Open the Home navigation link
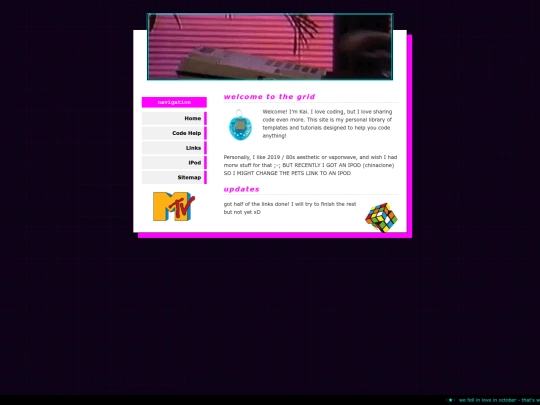This screenshot has width=540, height=405. pos(174,118)
